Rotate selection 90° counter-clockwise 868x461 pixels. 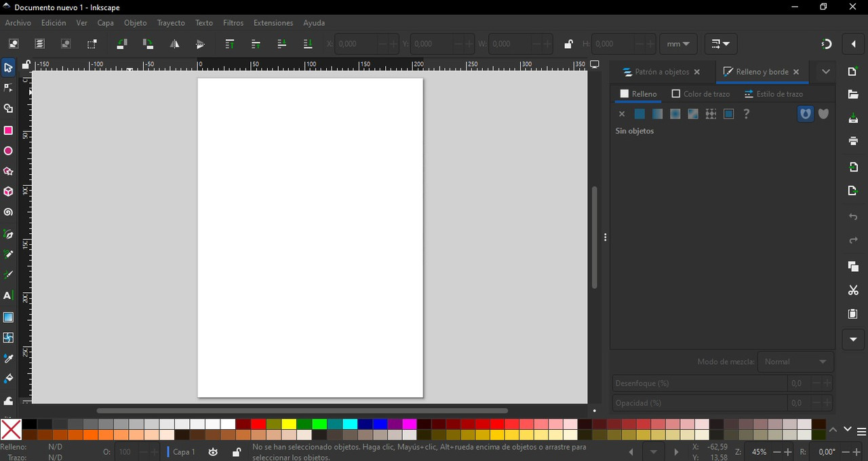122,44
